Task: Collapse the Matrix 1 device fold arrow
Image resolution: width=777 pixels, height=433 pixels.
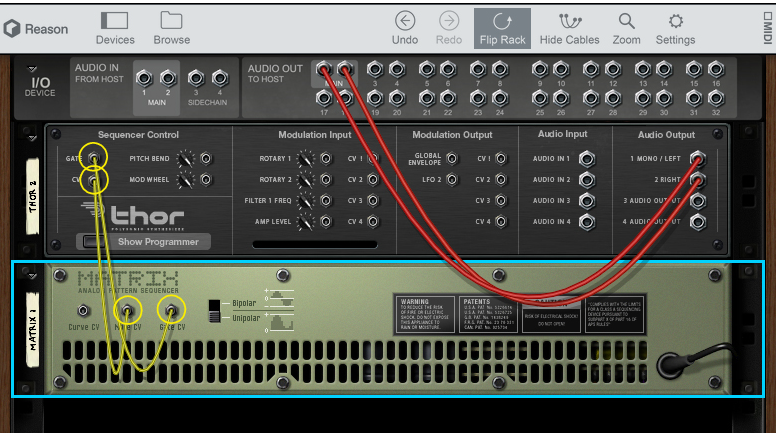Action: (32, 275)
